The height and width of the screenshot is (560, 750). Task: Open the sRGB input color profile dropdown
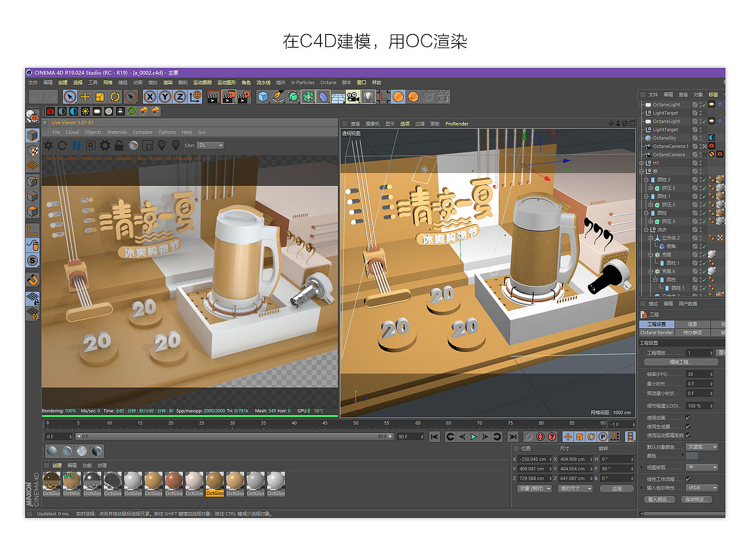(x=702, y=488)
